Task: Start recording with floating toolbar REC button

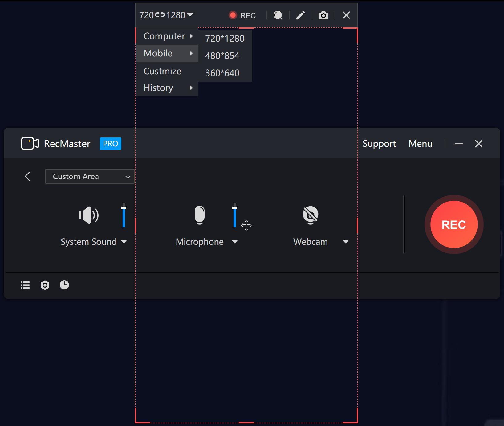Action: coord(242,15)
